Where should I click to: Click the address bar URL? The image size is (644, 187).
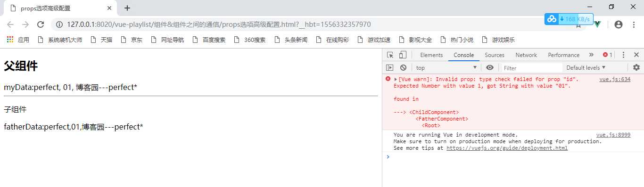[x=219, y=24]
